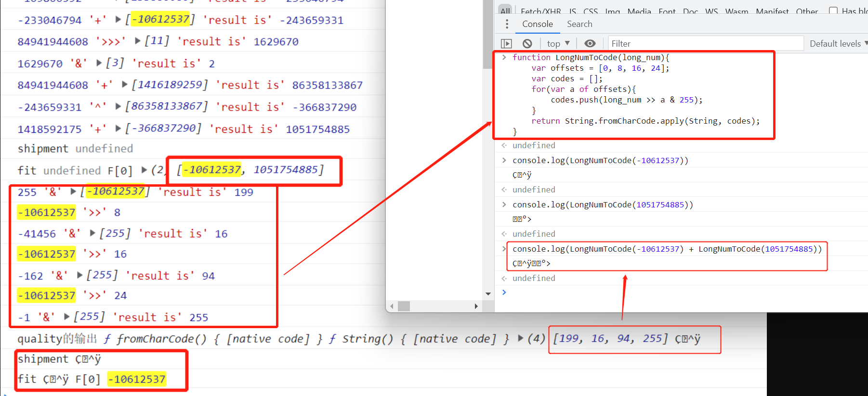
Task: Click the horizontal scrollbar right arrow
Action: click(x=476, y=306)
